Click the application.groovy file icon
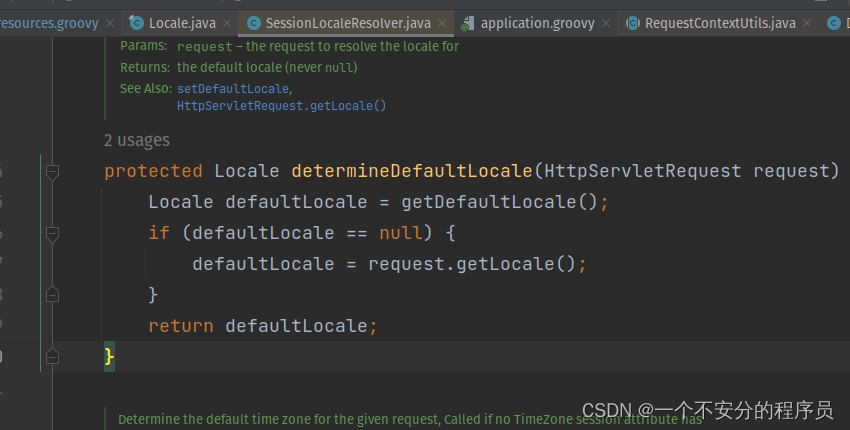The image size is (850, 430). pos(467,23)
